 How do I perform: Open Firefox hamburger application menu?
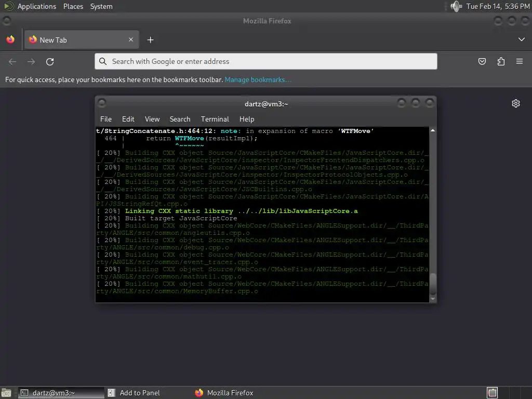[x=520, y=61]
